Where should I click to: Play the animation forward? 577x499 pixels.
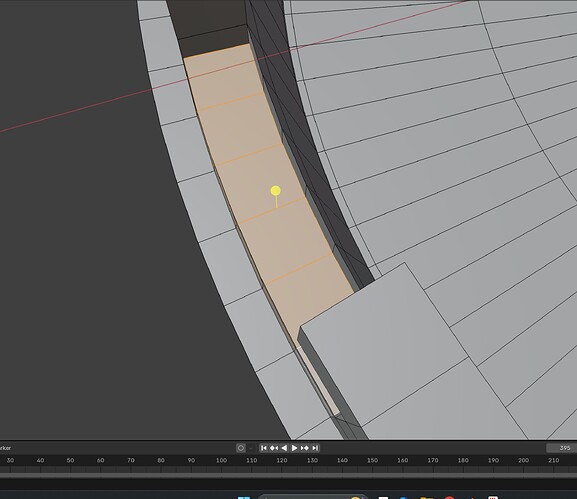[294, 448]
